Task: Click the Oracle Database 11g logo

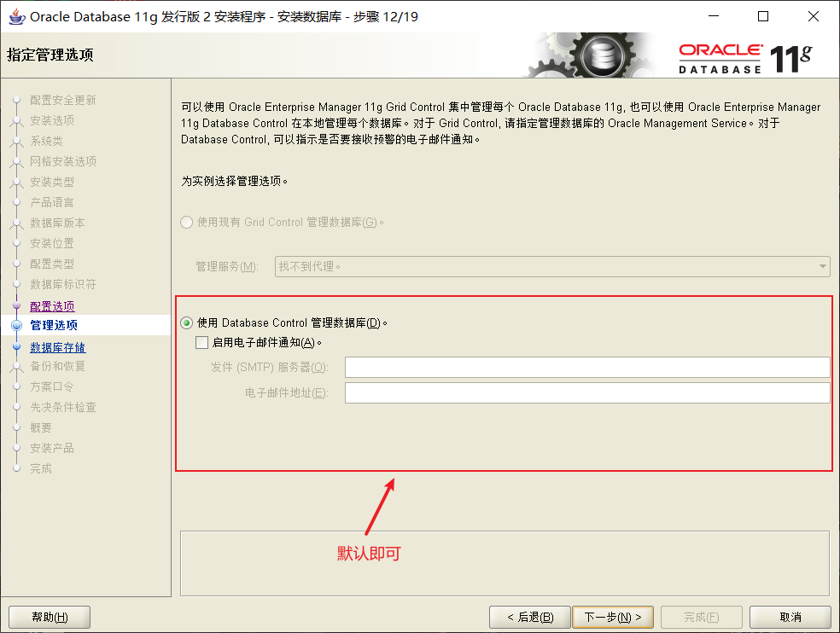Action: (x=746, y=58)
